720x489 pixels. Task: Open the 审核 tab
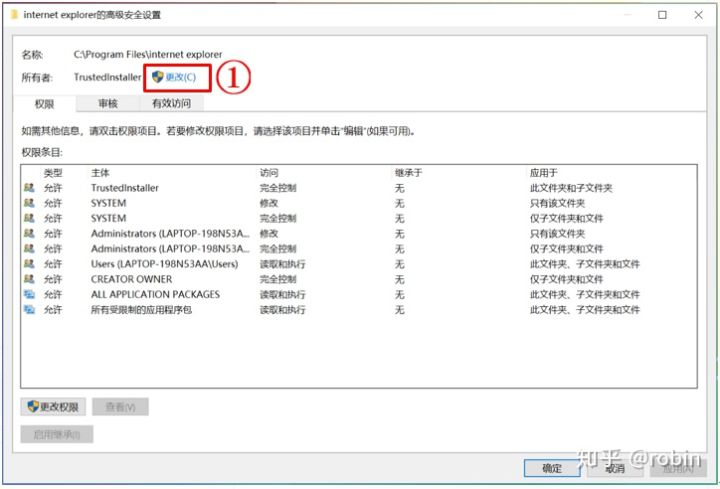tap(108, 104)
